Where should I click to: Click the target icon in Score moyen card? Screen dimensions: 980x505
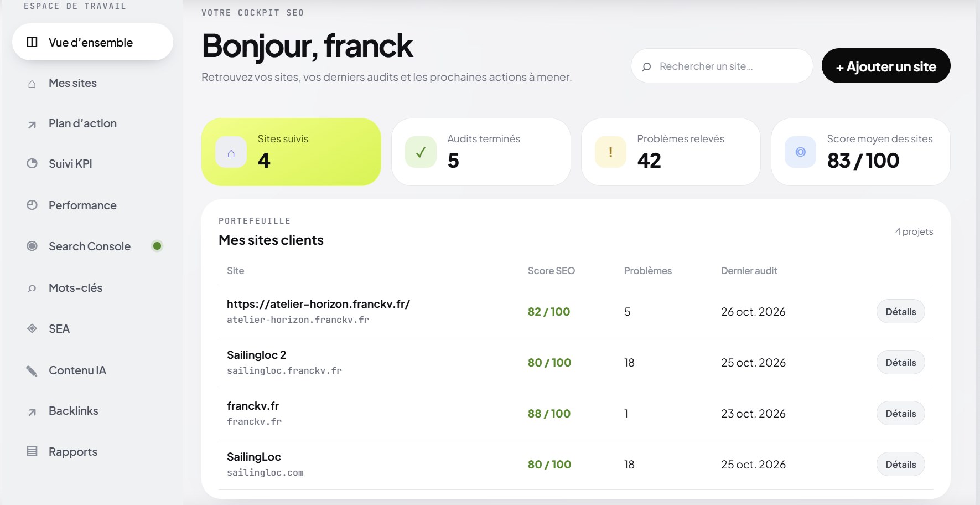(x=800, y=152)
